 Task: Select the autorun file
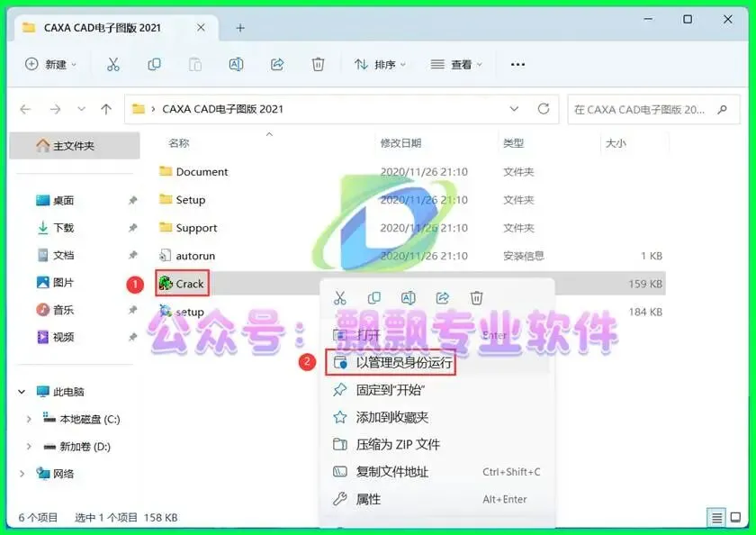pyautogui.click(x=187, y=256)
